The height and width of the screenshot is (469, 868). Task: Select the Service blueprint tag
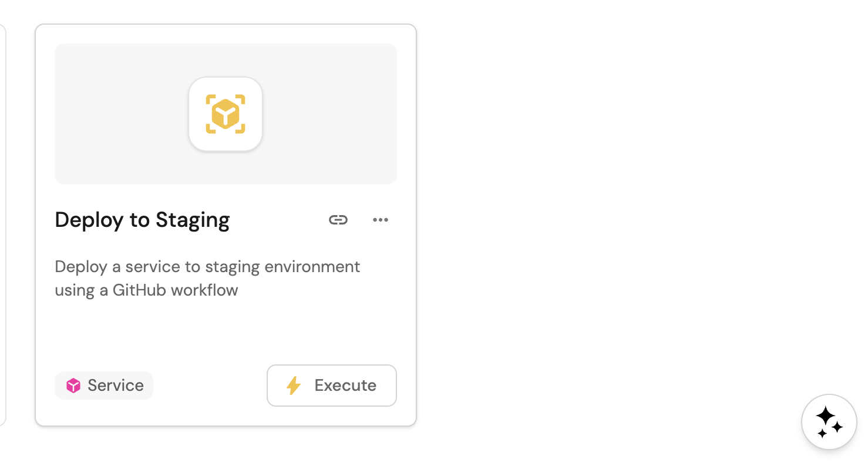104,386
